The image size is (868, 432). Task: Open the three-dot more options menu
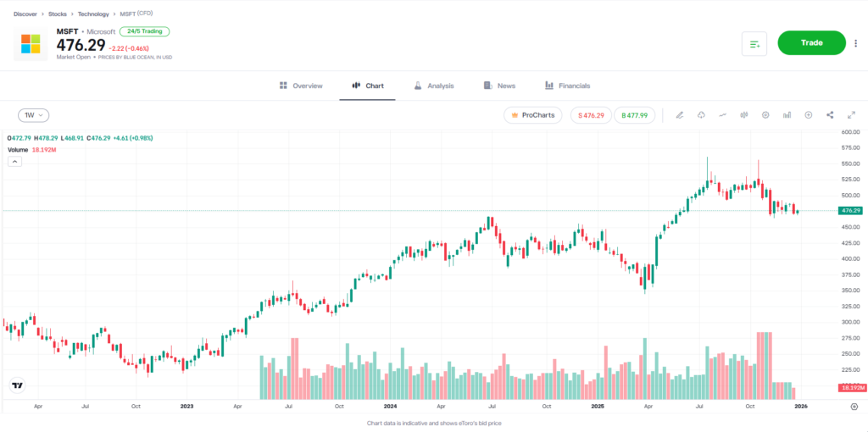854,43
